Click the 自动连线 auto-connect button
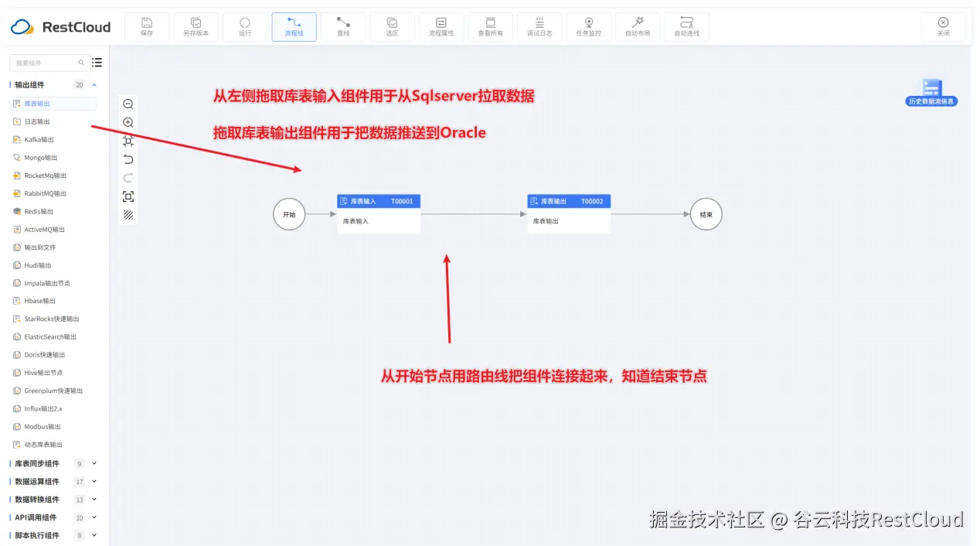The width and height of the screenshot is (980, 546). pos(686,27)
